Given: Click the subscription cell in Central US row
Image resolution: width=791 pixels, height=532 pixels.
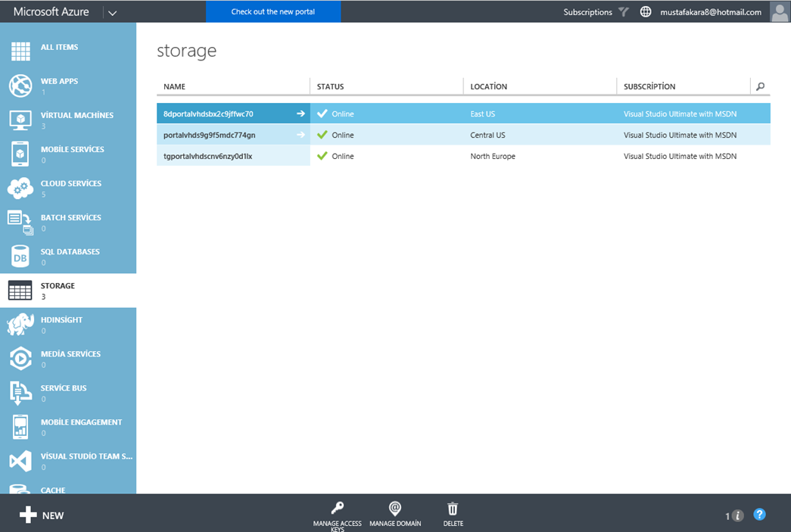Looking at the screenshot, I should click(680, 135).
